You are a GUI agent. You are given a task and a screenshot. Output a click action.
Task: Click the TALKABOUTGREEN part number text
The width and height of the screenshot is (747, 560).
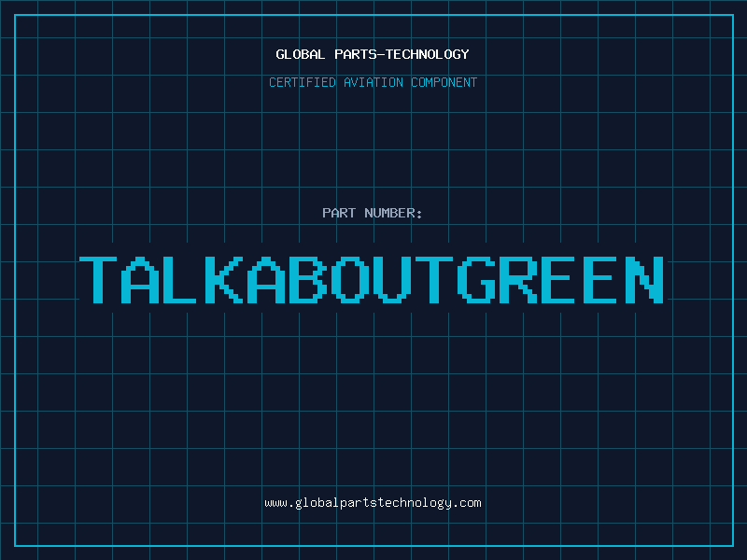[x=372, y=280]
